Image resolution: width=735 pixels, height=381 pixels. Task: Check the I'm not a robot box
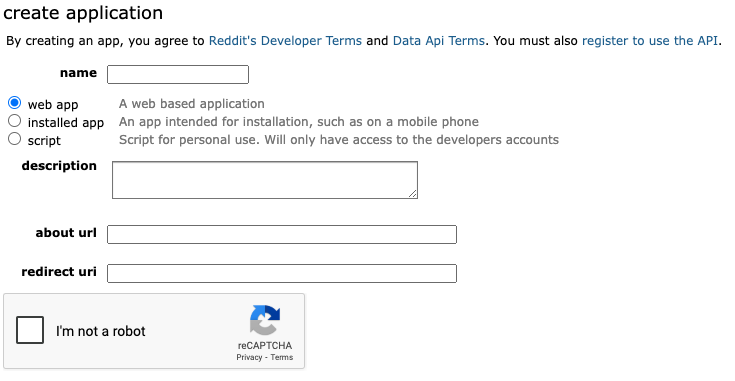30,330
